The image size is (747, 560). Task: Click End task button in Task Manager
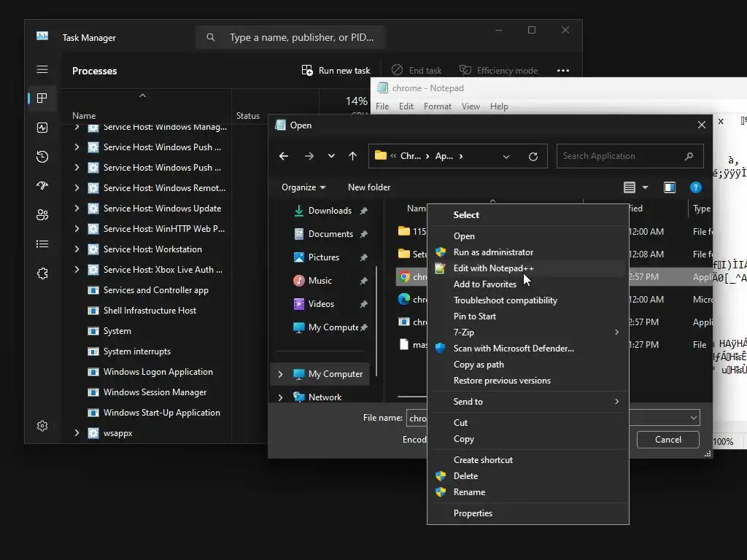pos(417,71)
